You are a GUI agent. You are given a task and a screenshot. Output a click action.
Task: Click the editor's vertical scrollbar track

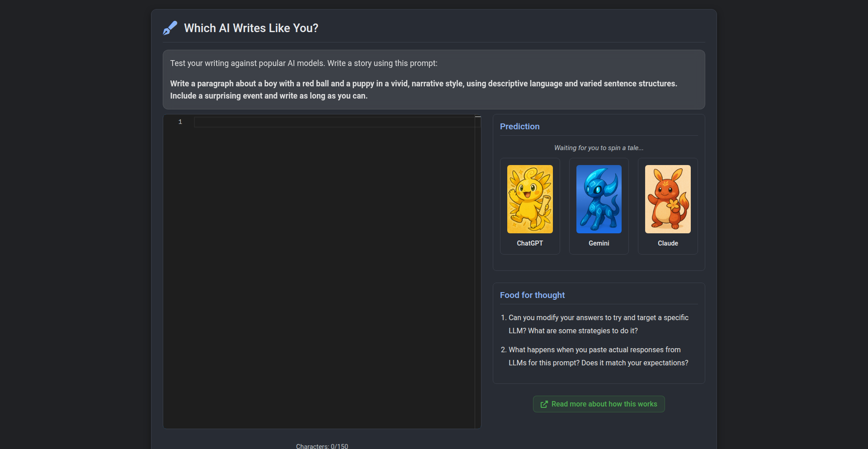pos(478,271)
